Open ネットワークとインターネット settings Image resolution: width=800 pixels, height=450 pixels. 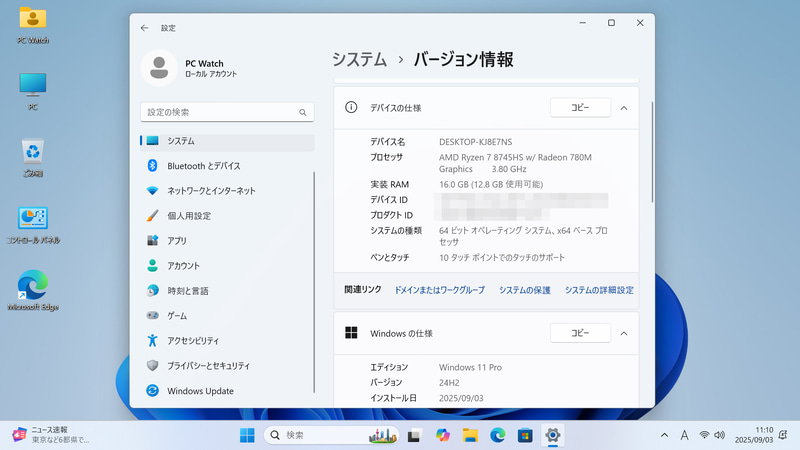pyautogui.click(x=228, y=191)
